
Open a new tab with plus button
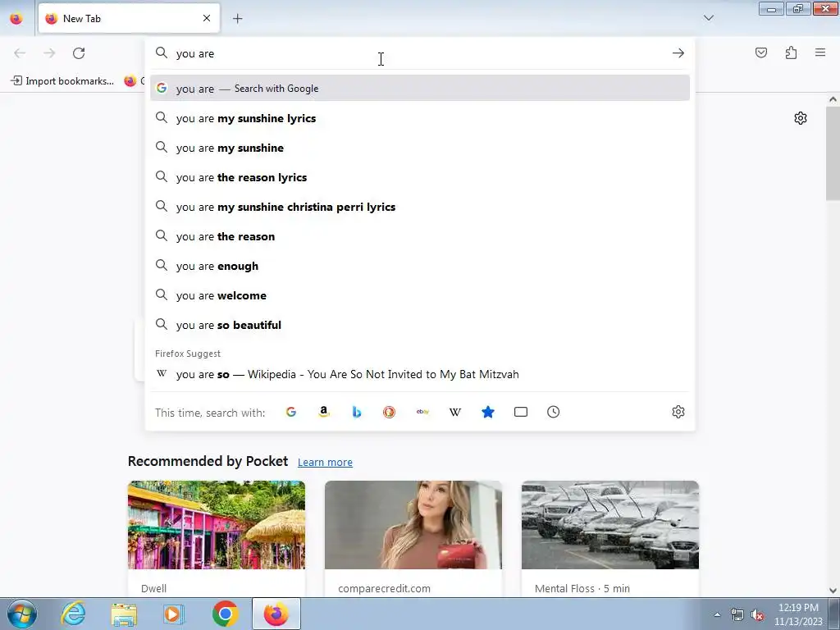238,19
